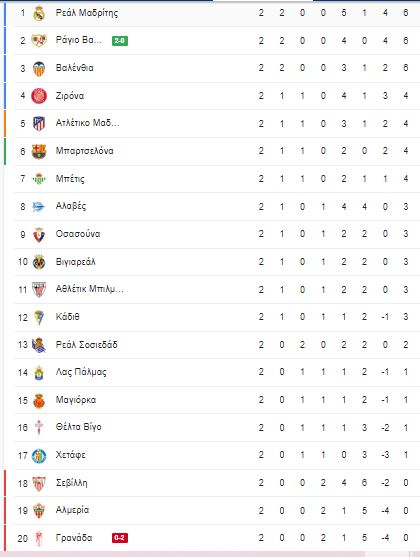Click the Osasuna crest icon
Screen dimensions: 420x557
pos(39,234)
